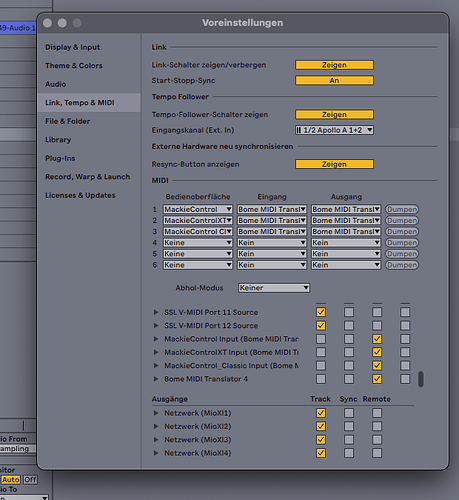The image size is (459, 500).
Task: Click the MIDI ports list scrollbar
Action: coord(421,379)
